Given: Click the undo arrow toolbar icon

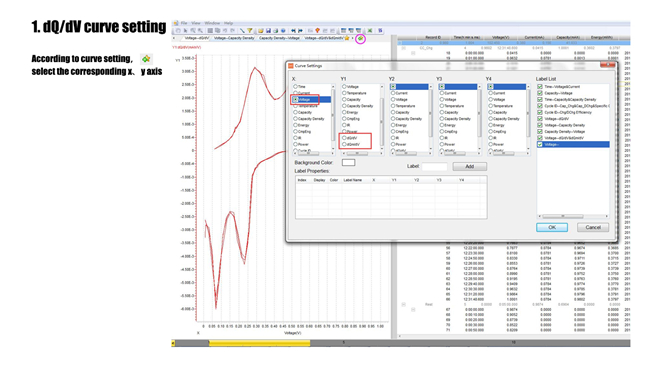Looking at the screenshot, I should 225,31.
